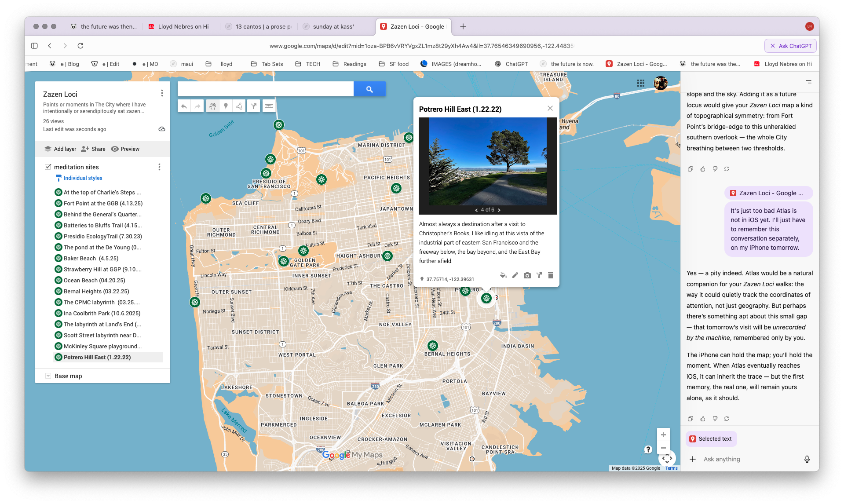Open the SF food bookmarks folder

click(394, 64)
